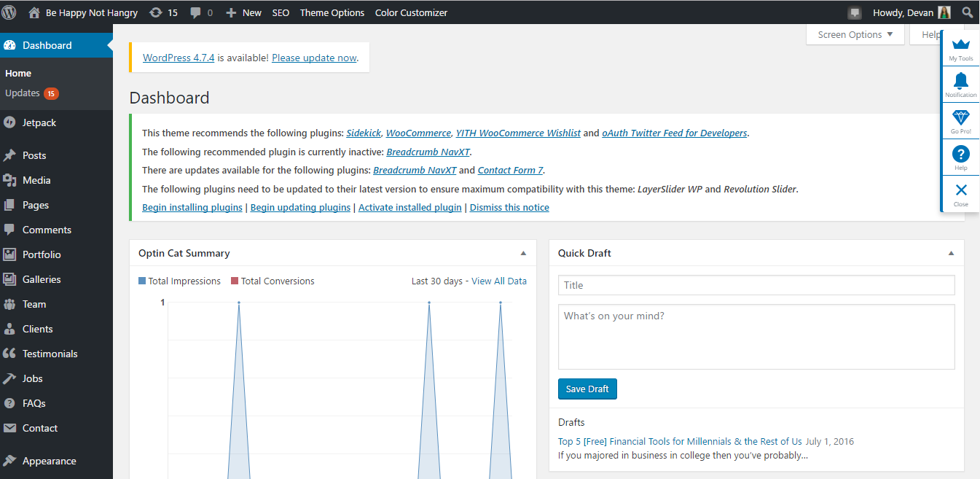980x479 pixels.
Task: Expand the Screen Options dropdown
Action: (855, 34)
